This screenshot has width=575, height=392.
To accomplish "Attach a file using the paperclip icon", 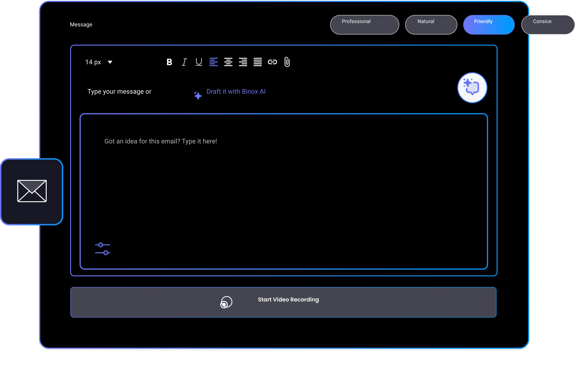I will (x=287, y=62).
